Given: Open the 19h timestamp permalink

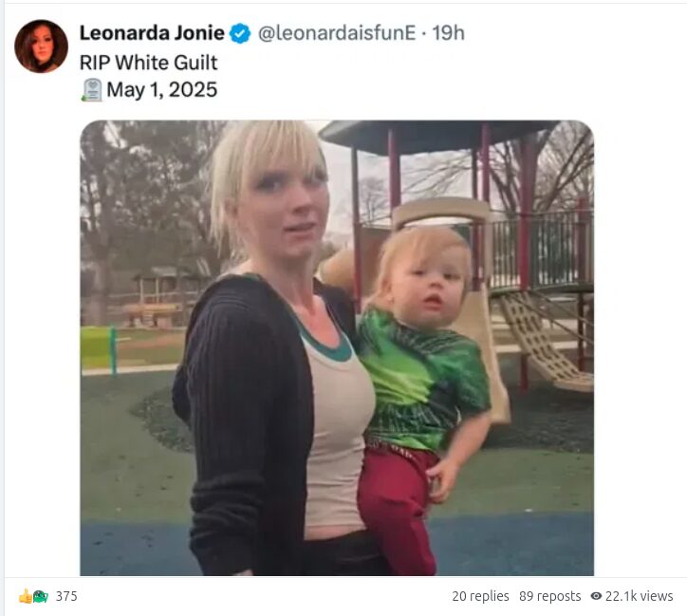Looking at the screenshot, I should coord(448,33).
